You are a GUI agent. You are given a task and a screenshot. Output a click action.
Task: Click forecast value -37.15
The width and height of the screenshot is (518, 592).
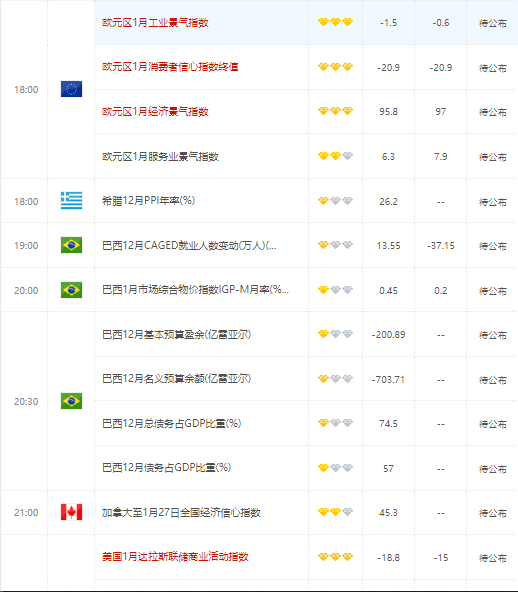(441, 246)
